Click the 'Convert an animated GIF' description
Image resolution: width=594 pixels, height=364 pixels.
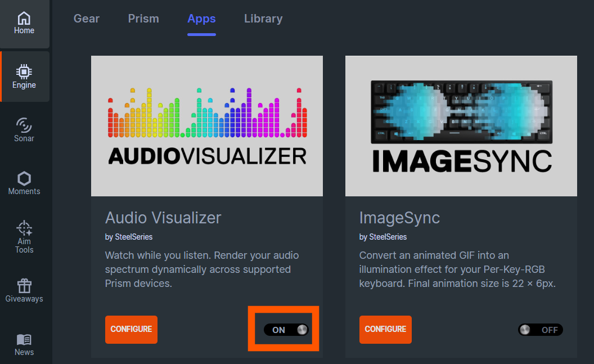pos(457,269)
